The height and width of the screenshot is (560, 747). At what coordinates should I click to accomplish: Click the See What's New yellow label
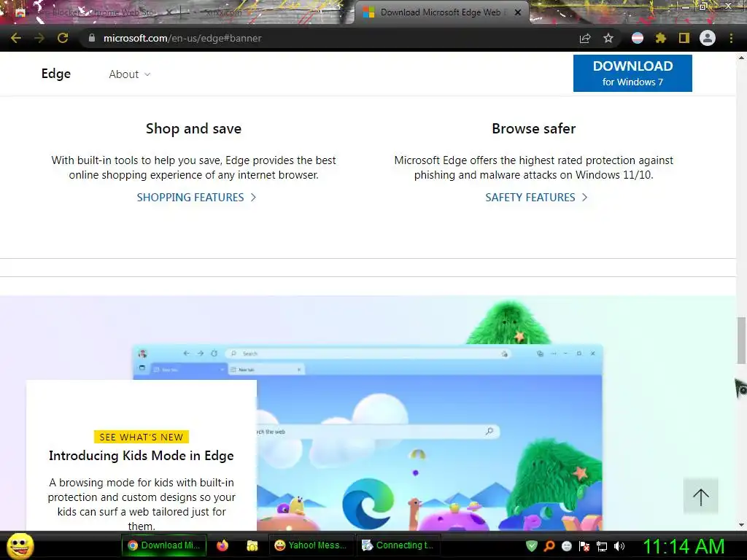[x=142, y=437]
